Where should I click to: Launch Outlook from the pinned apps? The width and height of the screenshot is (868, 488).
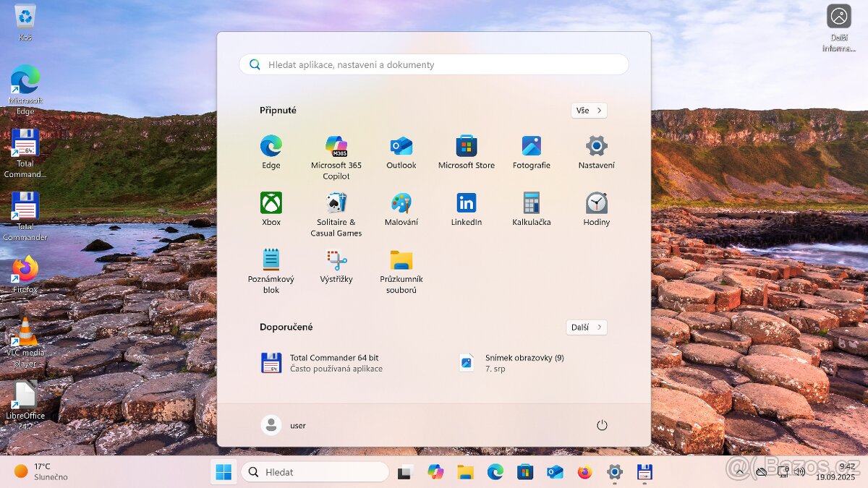pyautogui.click(x=401, y=147)
